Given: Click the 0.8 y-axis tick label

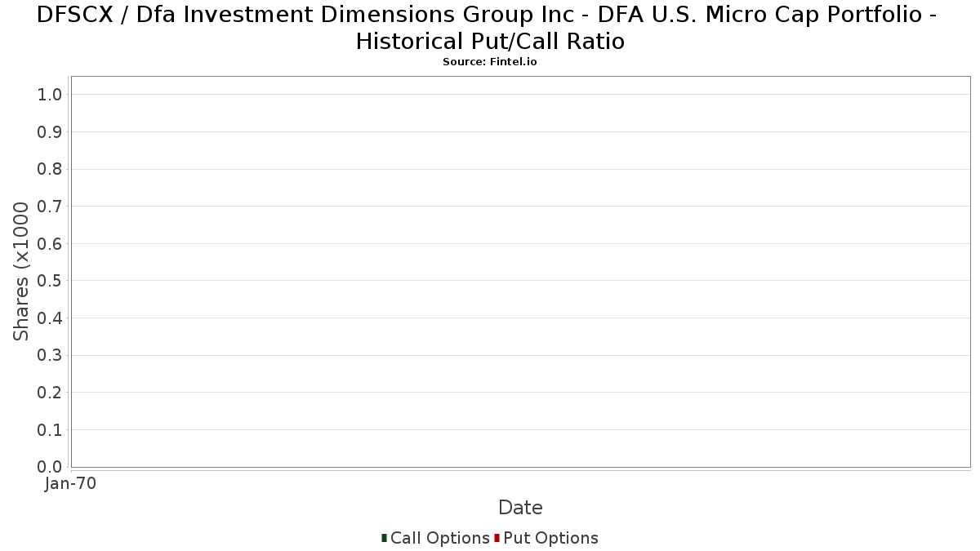Looking at the screenshot, I should click(x=50, y=169).
